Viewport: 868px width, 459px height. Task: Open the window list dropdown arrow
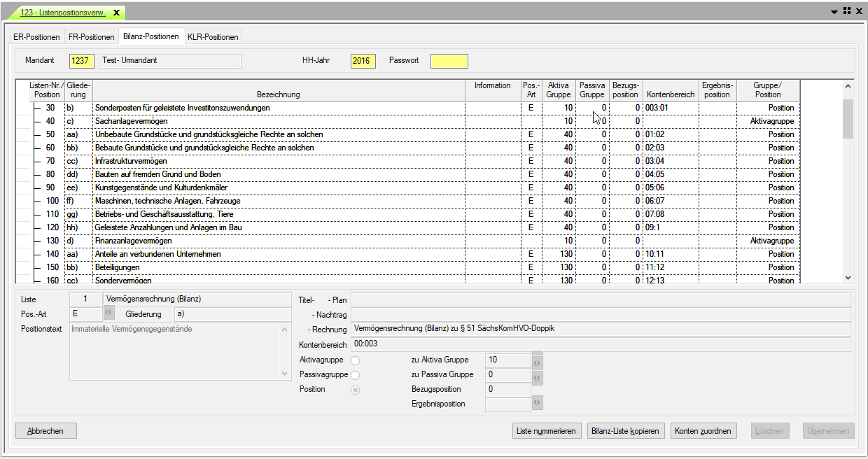pos(834,12)
